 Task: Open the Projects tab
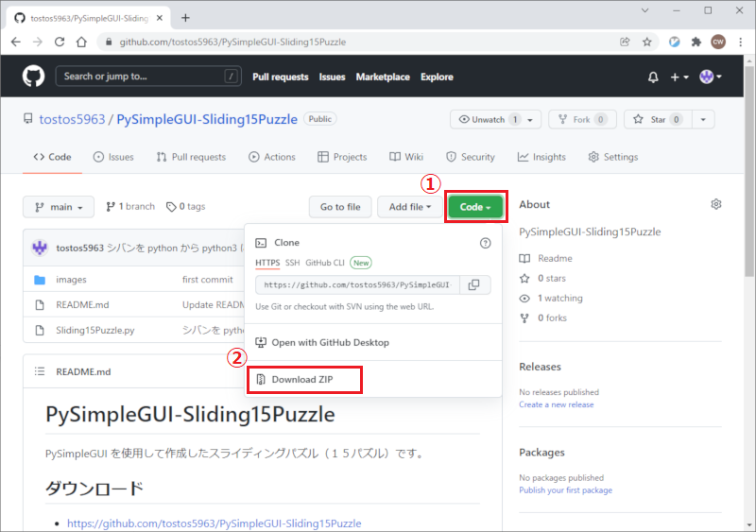[342, 157]
